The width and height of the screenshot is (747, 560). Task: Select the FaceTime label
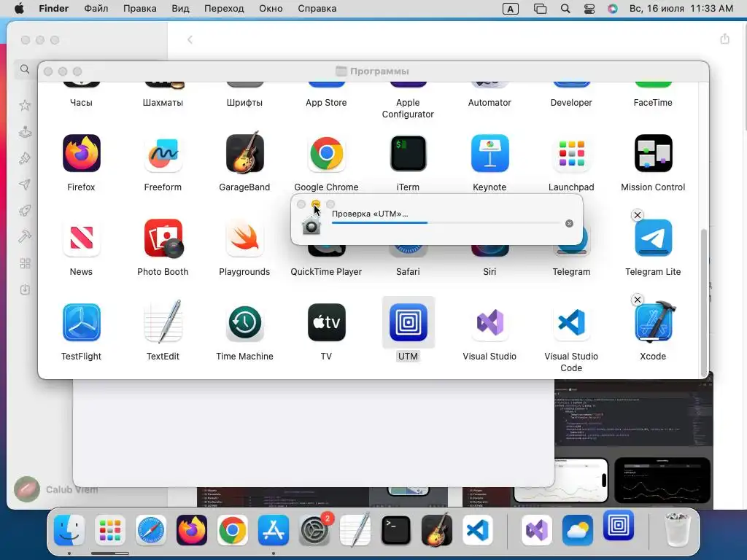point(653,102)
